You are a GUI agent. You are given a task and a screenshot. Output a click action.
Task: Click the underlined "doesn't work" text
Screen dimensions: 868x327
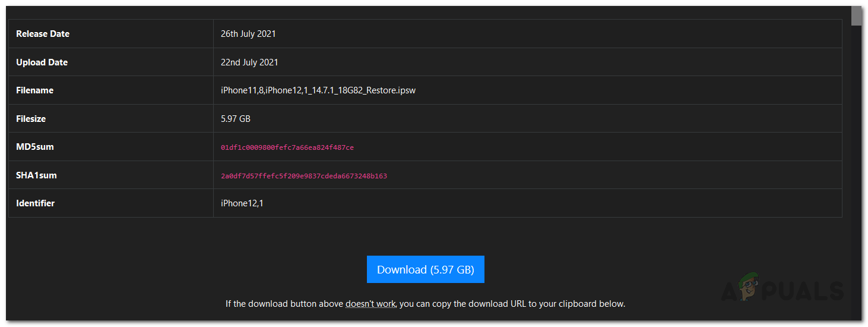370,304
